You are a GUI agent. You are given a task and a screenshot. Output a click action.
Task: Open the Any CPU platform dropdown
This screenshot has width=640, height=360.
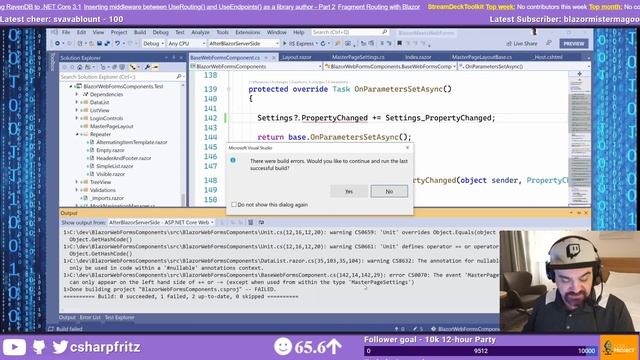pos(186,43)
